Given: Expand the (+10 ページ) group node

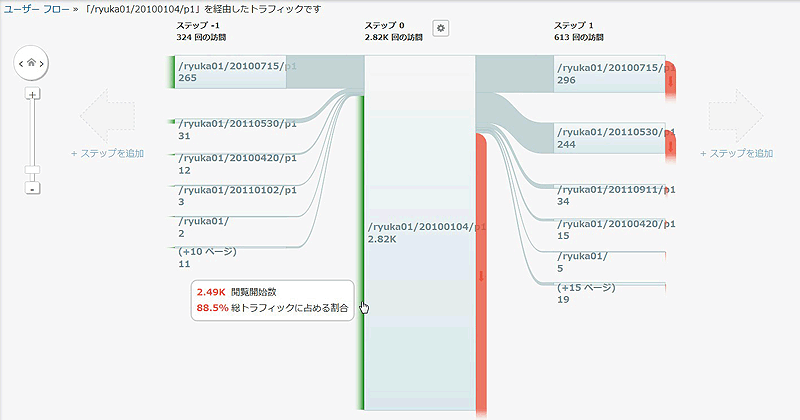Looking at the screenshot, I should [206, 258].
